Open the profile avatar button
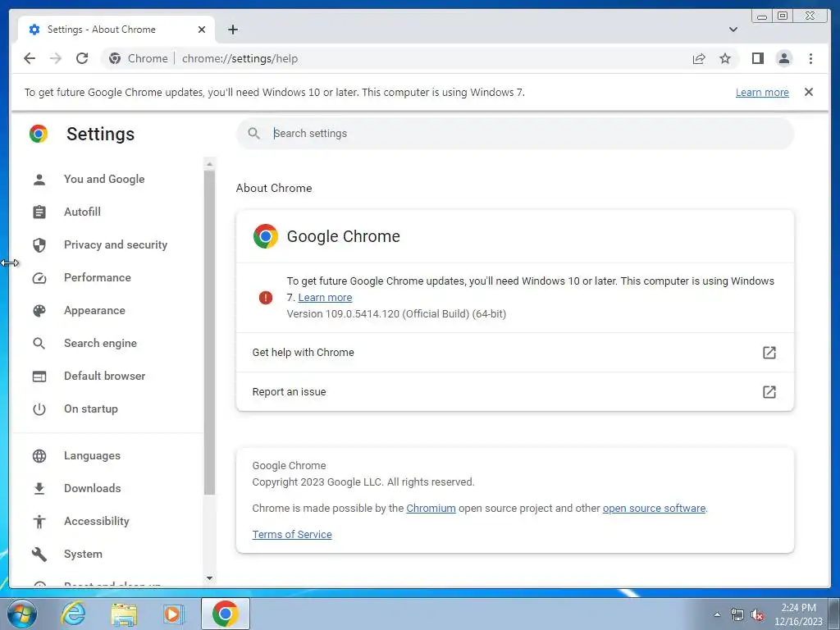 [x=783, y=58]
